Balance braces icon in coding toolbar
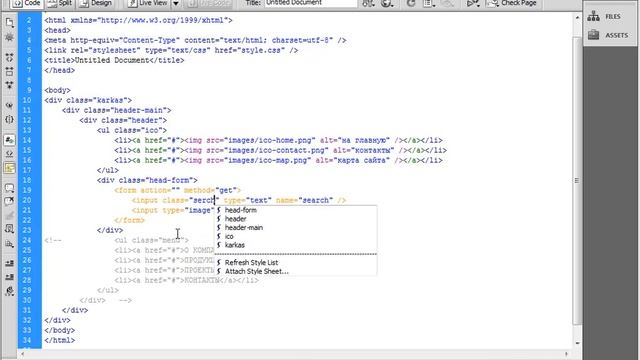 click(9, 119)
